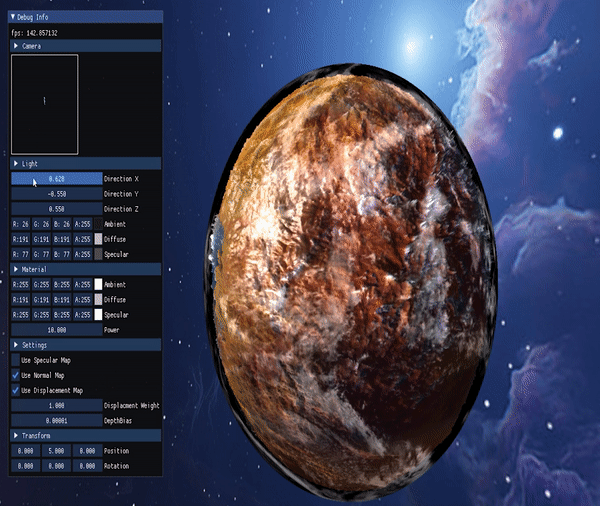Open the Light Specular color swatch
Image resolution: width=600 pixels, height=506 pixels.
coord(98,254)
